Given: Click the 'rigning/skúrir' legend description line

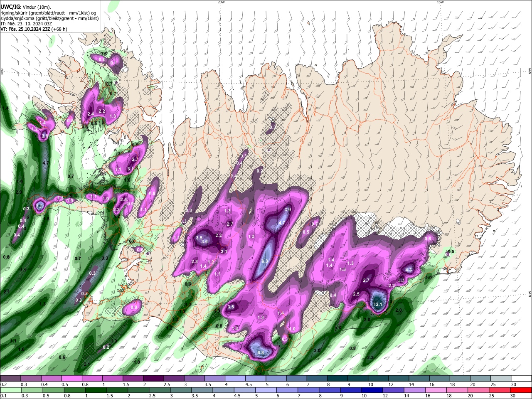Looking at the screenshot, I should tap(48, 12).
